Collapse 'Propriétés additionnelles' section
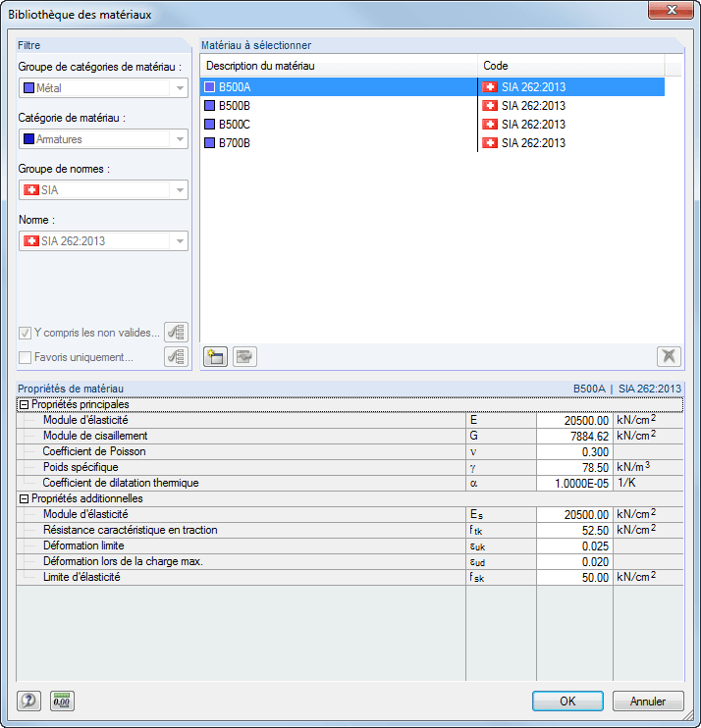Screen dimensions: 701x728 click(x=24, y=499)
